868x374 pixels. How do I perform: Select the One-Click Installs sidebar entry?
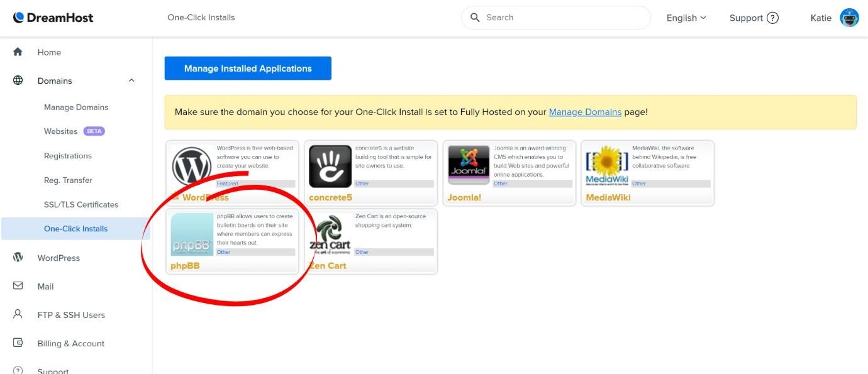pos(75,228)
